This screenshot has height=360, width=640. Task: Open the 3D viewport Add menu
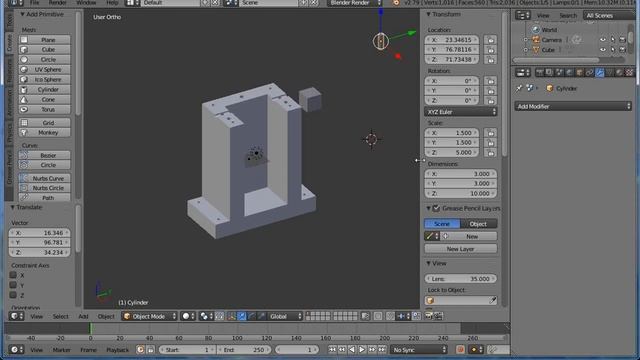[x=83, y=316]
